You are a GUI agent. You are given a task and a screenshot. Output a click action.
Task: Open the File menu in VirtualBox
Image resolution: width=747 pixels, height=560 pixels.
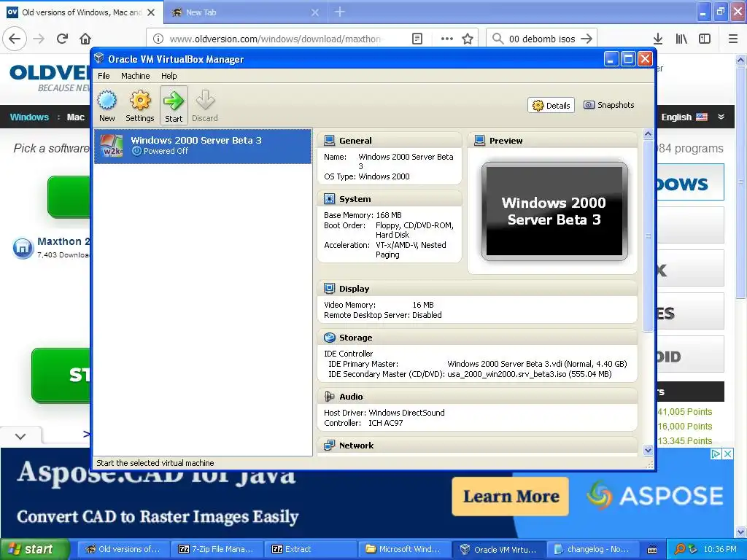[104, 76]
